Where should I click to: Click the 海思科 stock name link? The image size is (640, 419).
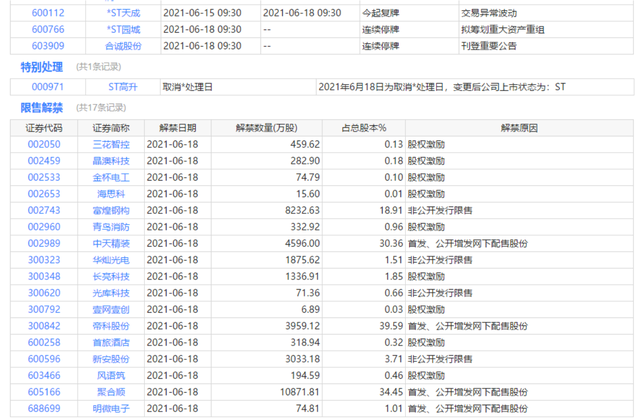[x=111, y=194]
